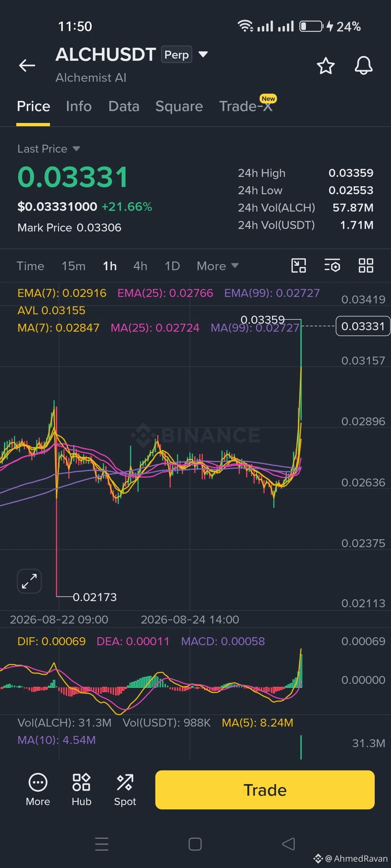Open the Square tab

[179, 106]
